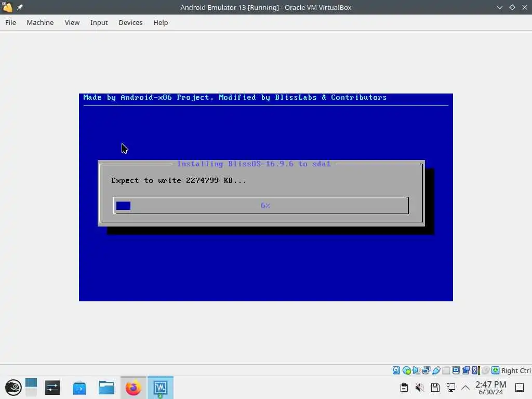Click the network adapter indicator icon
This screenshot has width=532, height=399.
tap(426, 370)
